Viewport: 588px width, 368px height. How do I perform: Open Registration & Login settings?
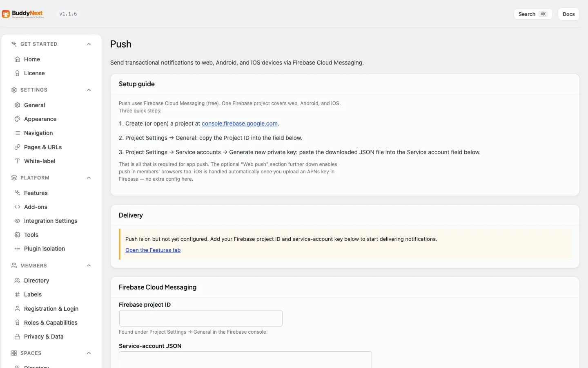(51, 309)
